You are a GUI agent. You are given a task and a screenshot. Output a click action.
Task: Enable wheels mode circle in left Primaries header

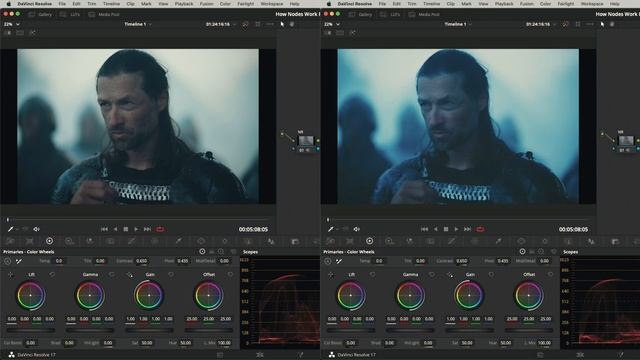click(202, 252)
